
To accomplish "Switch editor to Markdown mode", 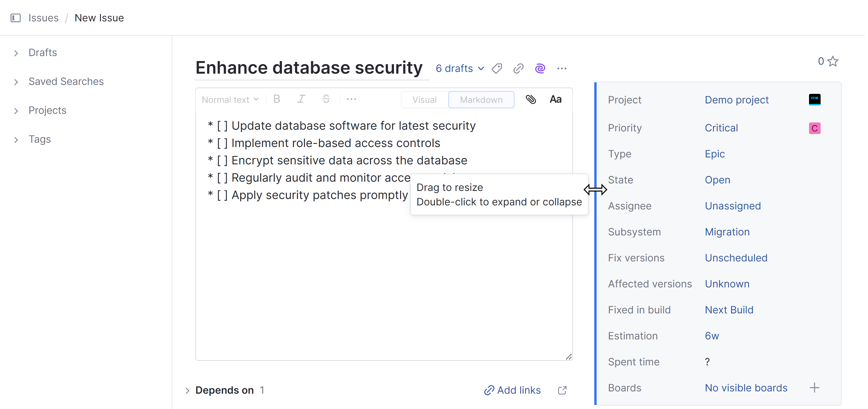I will pos(481,100).
